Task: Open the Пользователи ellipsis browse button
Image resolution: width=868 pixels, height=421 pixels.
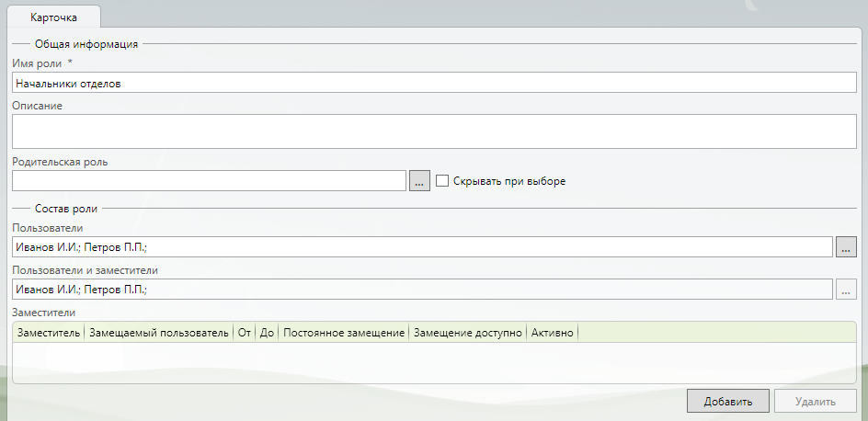Action: coord(846,247)
